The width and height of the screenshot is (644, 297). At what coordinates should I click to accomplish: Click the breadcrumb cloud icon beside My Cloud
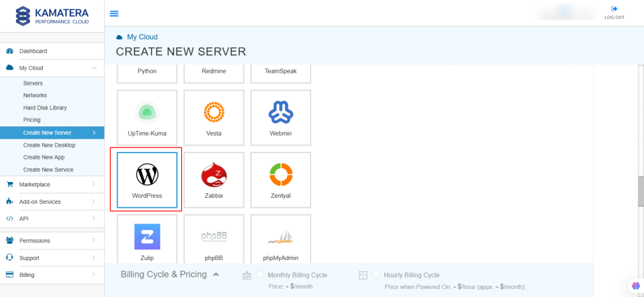[119, 37]
